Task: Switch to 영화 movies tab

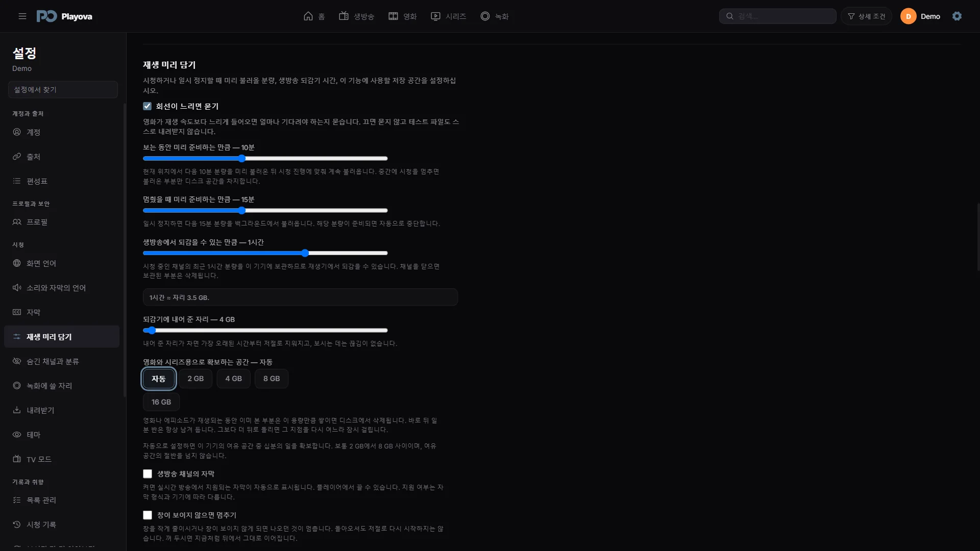Action: (403, 16)
